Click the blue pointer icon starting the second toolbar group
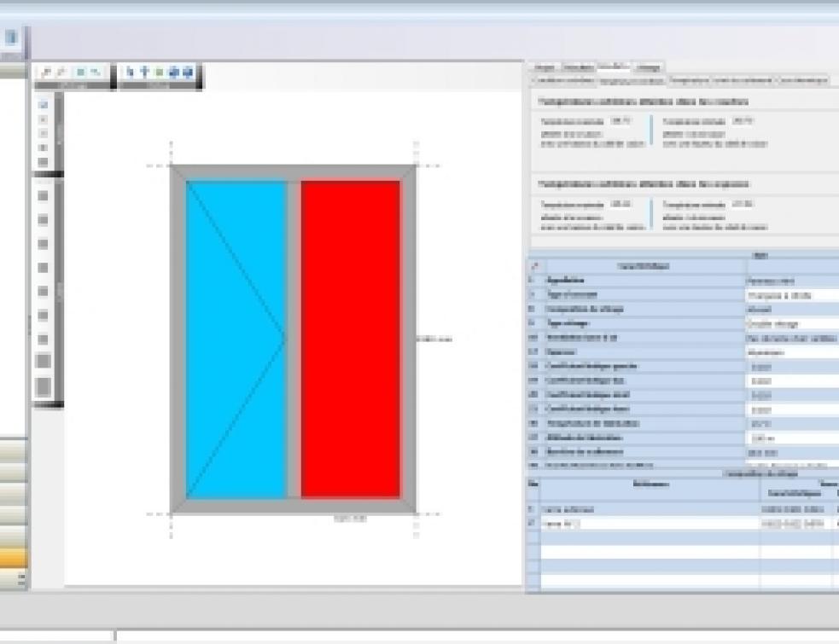Viewport: 839px width, 644px height. coord(130,73)
